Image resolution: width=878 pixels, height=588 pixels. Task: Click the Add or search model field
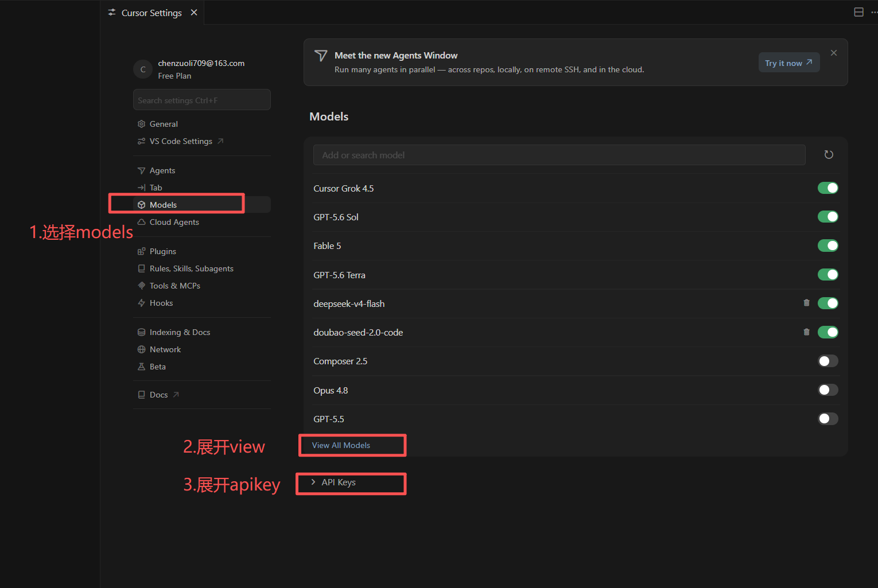coord(560,155)
